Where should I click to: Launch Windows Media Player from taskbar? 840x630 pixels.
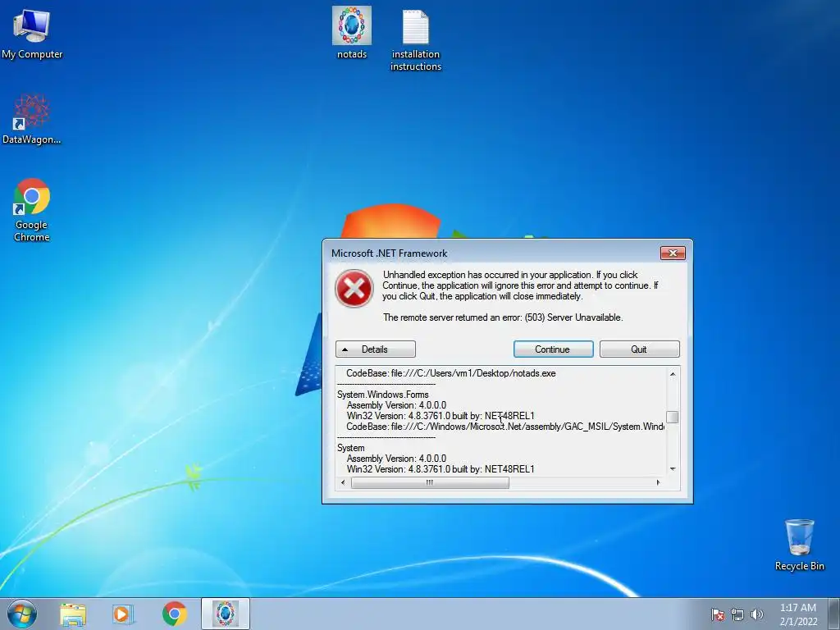123,614
